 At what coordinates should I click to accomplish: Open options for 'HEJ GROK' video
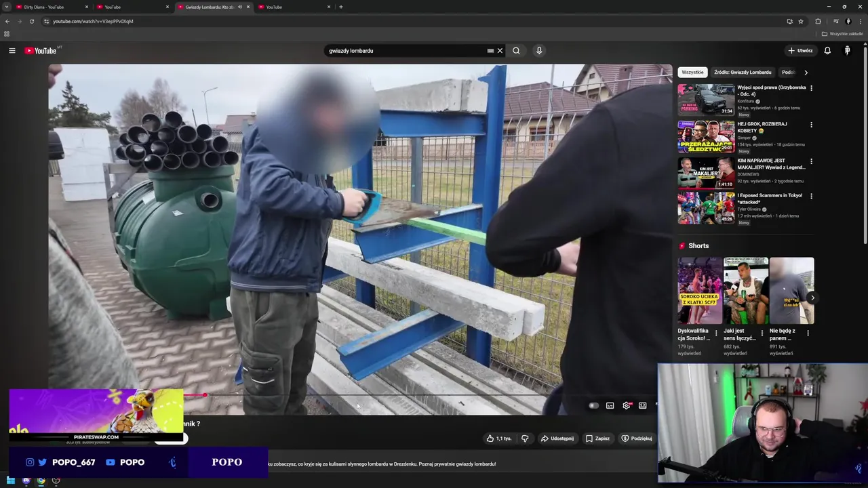pos(811,125)
